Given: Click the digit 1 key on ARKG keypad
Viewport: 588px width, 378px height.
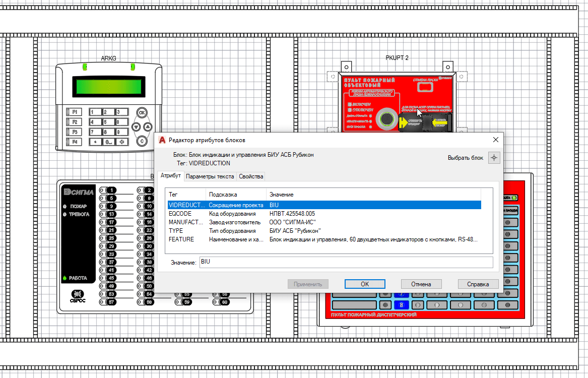Looking at the screenshot, I should (x=95, y=112).
